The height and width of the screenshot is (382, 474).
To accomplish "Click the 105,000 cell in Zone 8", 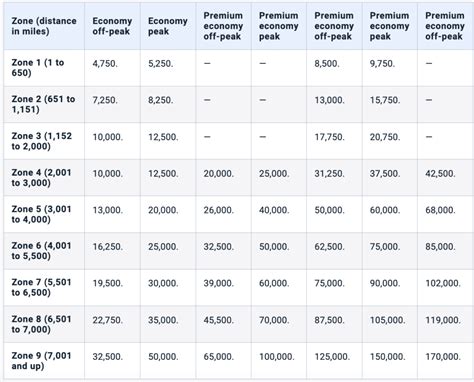I will [x=387, y=320].
